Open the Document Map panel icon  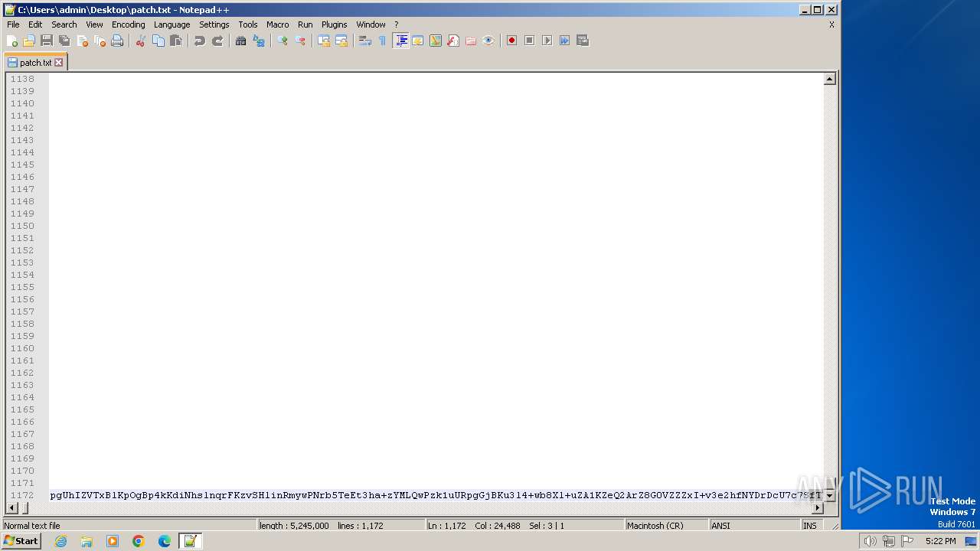tap(436, 41)
